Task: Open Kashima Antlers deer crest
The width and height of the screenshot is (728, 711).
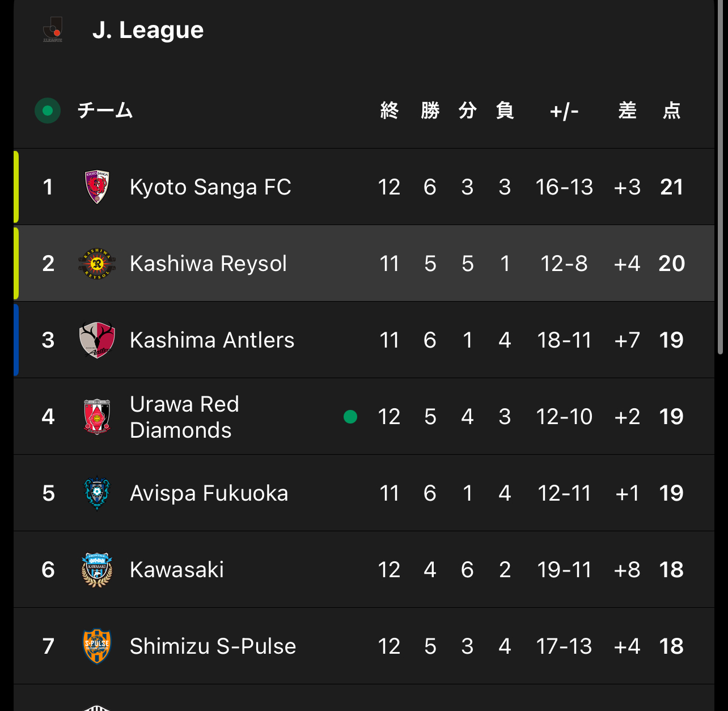Action: coord(97,340)
